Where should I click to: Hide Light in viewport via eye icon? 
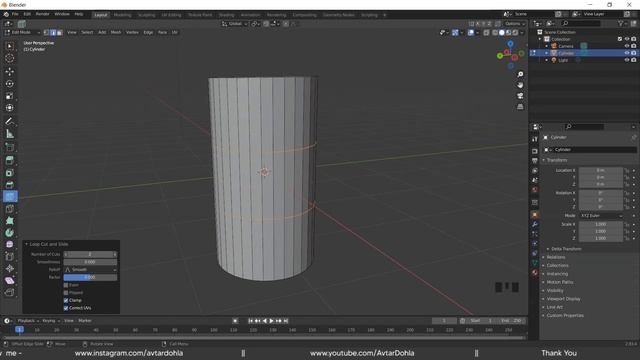627,60
